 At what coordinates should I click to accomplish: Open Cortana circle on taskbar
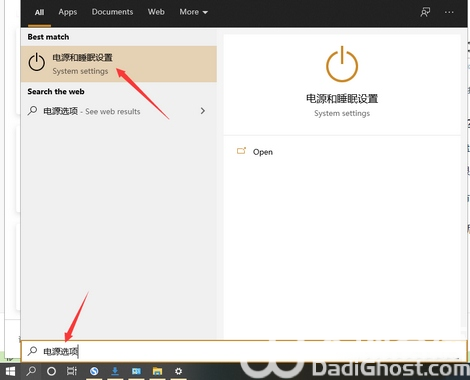pyautogui.click(x=51, y=371)
